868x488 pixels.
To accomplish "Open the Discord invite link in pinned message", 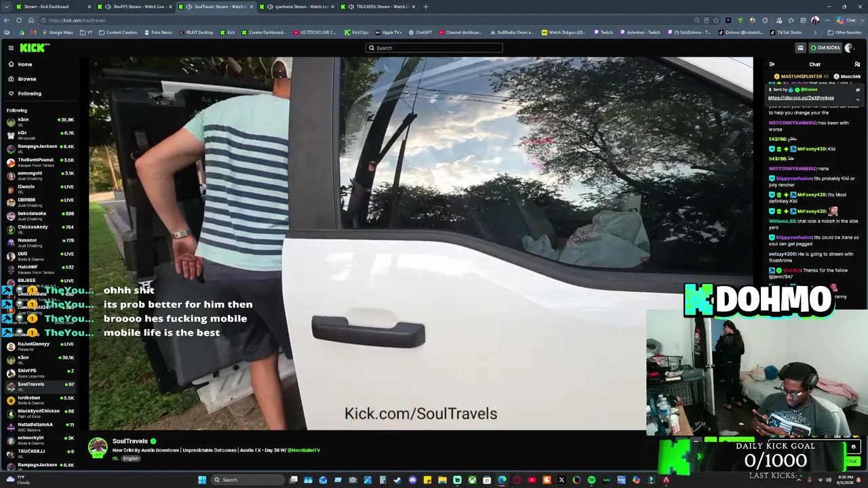I will point(801,98).
